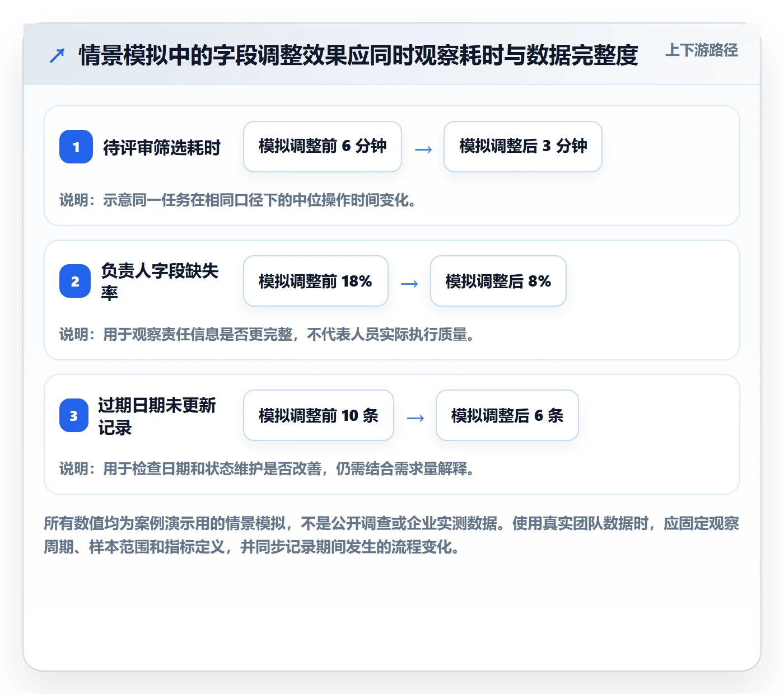Select the note about 日期和状态维护是否改善
The height and width of the screenshot is (694, 784).
click(267, 469)
